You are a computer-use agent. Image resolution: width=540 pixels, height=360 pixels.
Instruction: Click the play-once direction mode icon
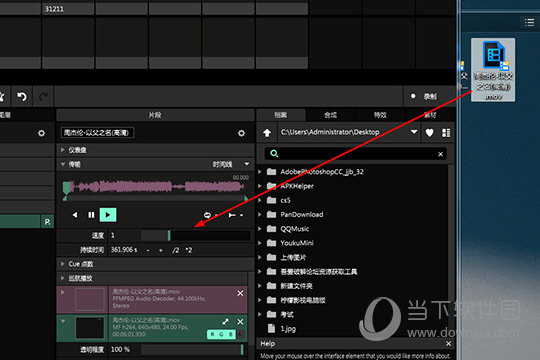click(x=232, y=215)
